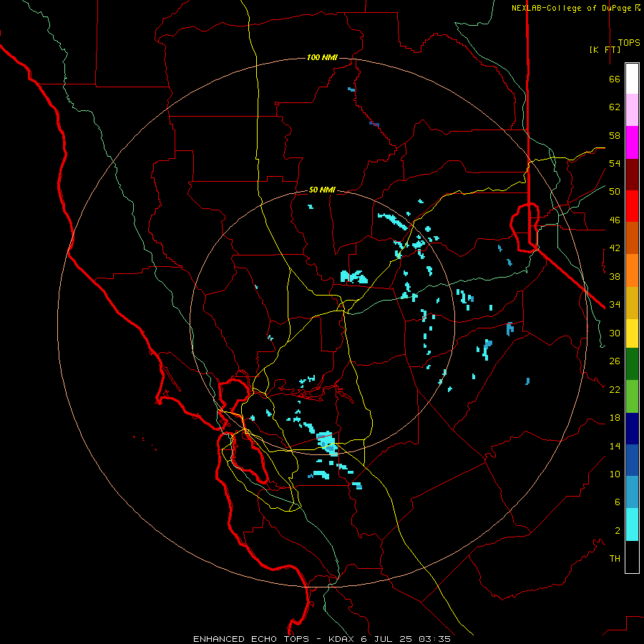Click the gold 38 kft legend swatch
Screen dimensions: 644x644
pyautogui.click(x=632, y=303)
